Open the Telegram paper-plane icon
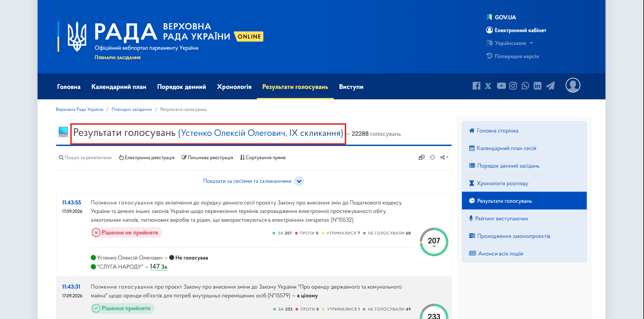The image size is (644, 319). click(550, 86)
